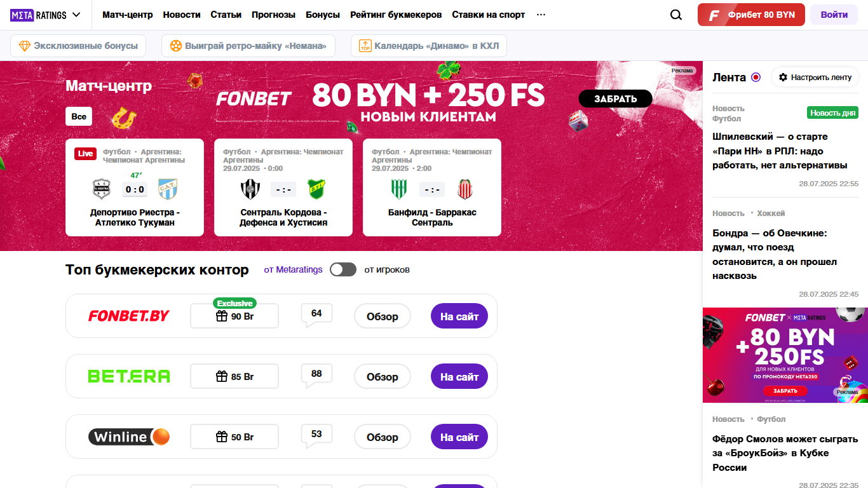Click ЗАБРАТЬ in the sidebar Fonbet ad
Viewport: 868px width, 488px height.
click(785, 391)
